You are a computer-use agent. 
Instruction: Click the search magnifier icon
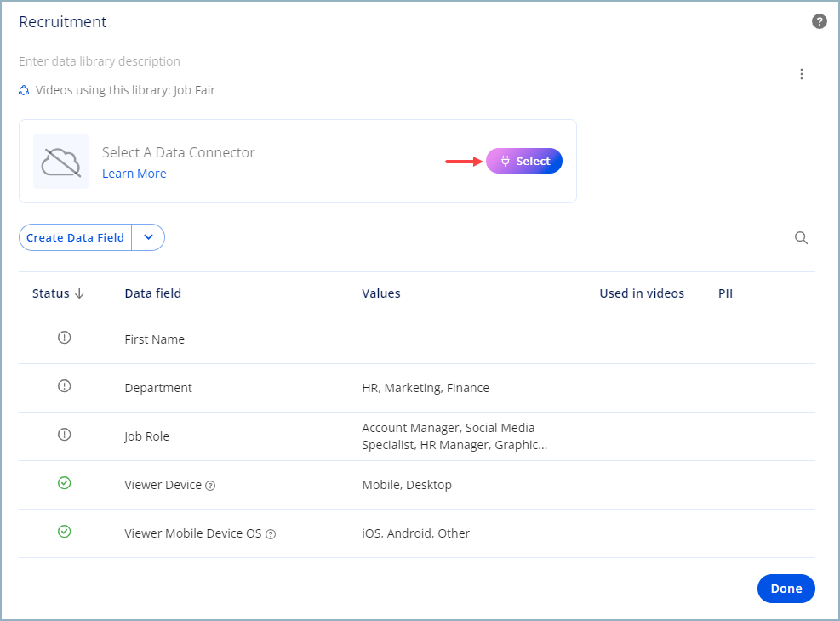[x=801, y=238]
